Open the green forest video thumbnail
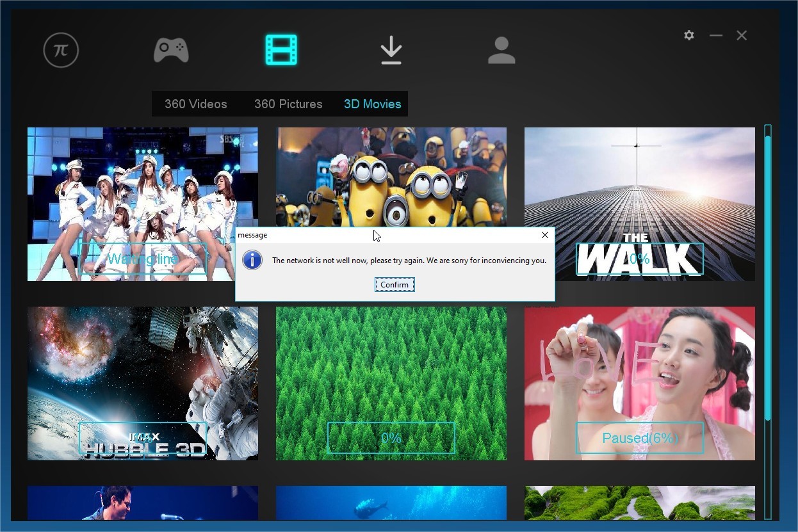 coord(391,383)
